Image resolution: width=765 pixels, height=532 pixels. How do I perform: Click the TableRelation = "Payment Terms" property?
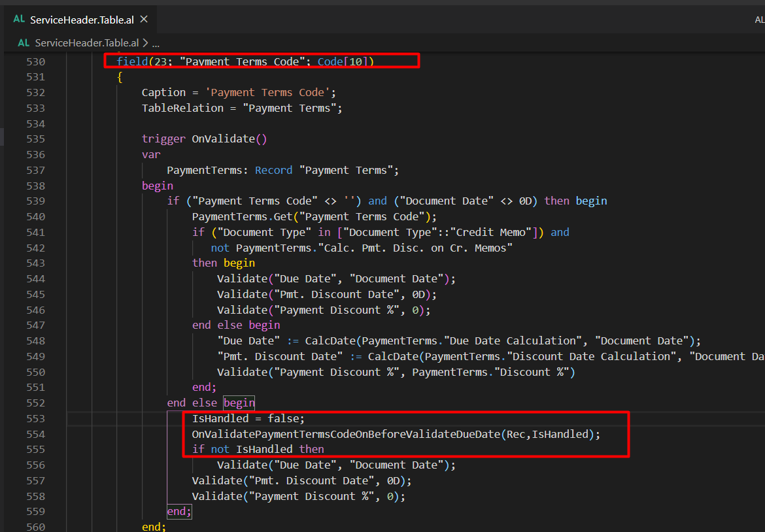[242, 108]
